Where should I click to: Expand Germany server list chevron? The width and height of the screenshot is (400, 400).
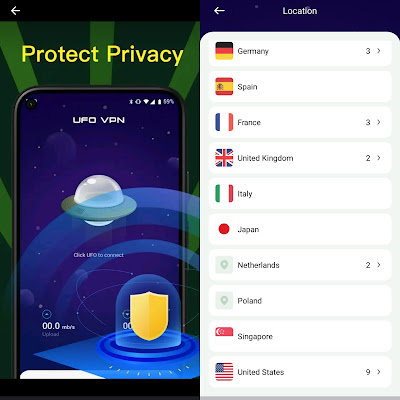click(x=379, y=51)
